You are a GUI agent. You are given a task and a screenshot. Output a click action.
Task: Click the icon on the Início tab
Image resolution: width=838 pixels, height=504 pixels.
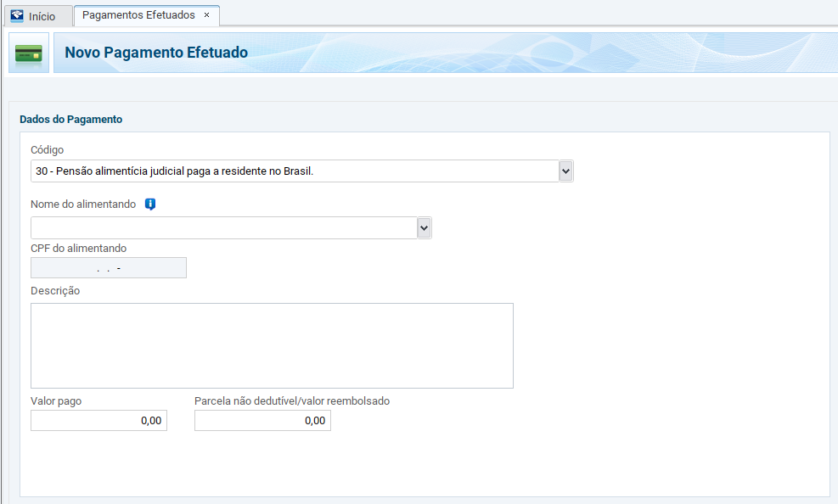17,16
